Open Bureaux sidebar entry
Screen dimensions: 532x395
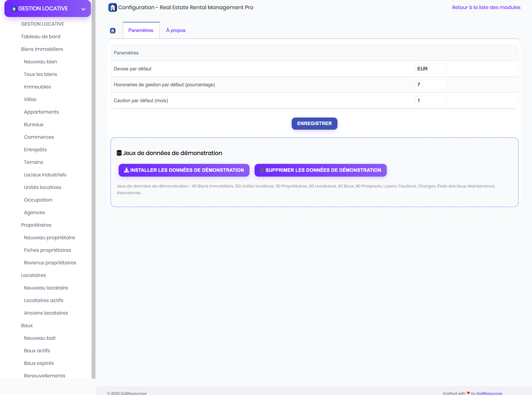(x=34, y=124)
